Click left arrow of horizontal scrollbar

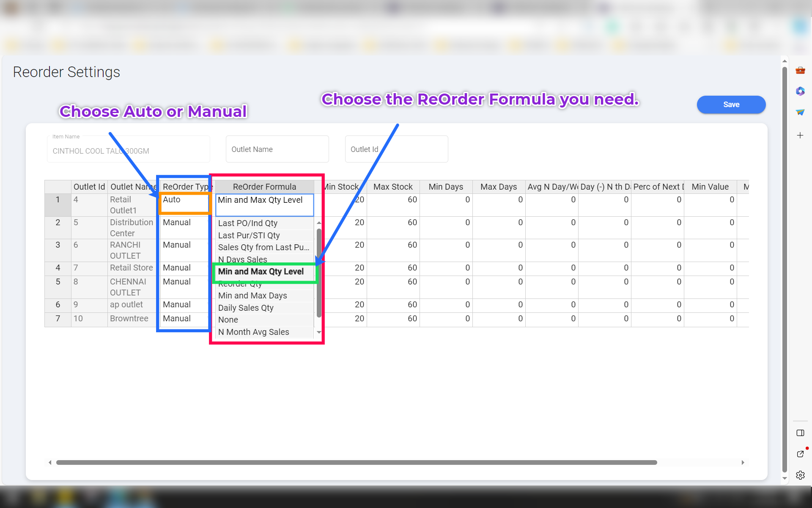pyautogui.click(x=50, y=462)
